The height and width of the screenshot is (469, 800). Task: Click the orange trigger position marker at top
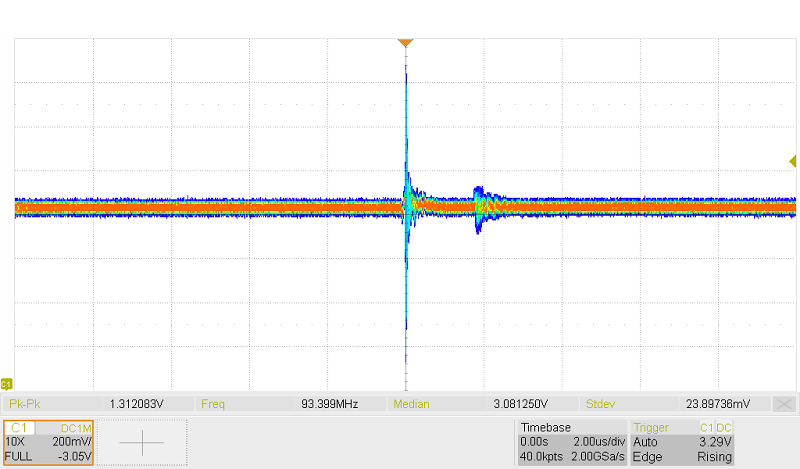[405, 43]
